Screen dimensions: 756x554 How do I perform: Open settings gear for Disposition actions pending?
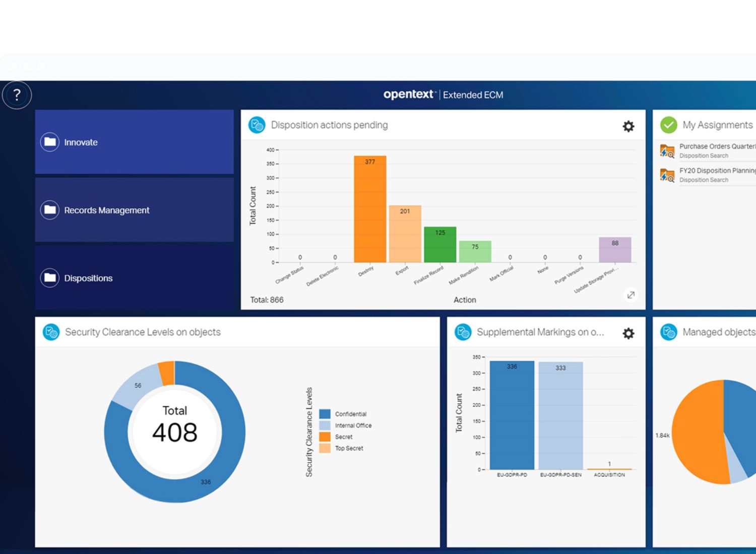[628, 126]
